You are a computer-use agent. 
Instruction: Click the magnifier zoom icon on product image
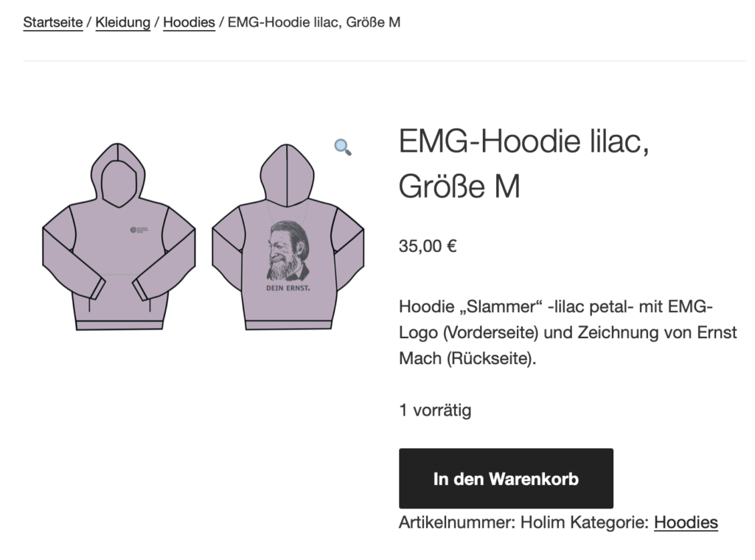click(343, 147)
